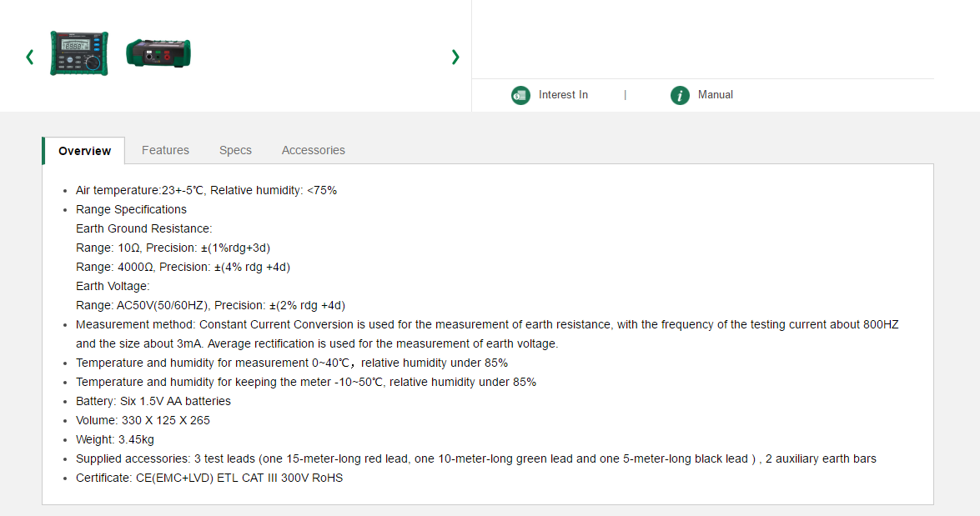The image size is (980, 516).
Task: Click the green Interest In icon
Action: tap(520, 95)
